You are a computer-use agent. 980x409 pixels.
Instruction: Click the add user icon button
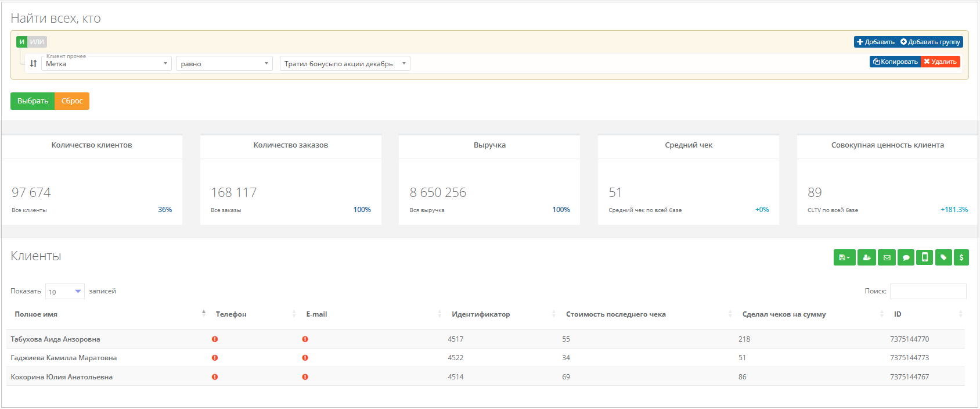tap(867, 257)
